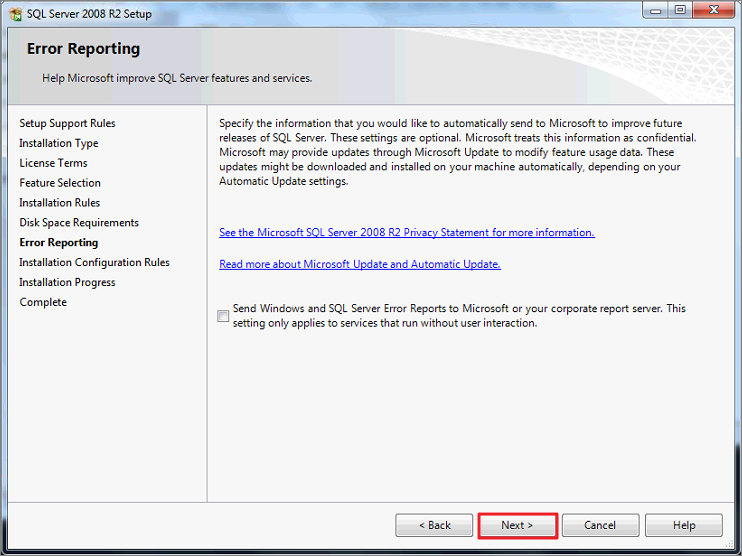This screenshot has width=742, height=556.
Task: Click the Help Microsoft improve subtitle text
Action: pyautogui.click(x=177, y=78)
